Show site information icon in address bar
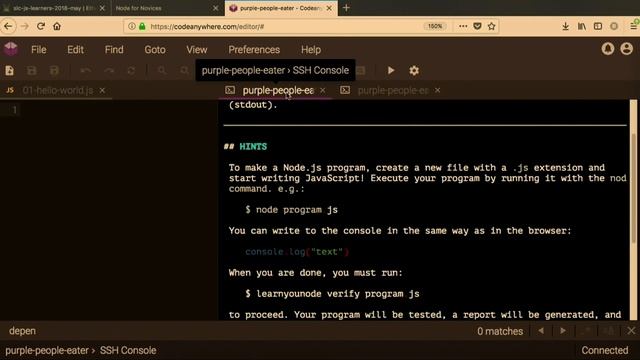This screenshot has width=640, height=360. pyautogui.click(x=131, y=27)
